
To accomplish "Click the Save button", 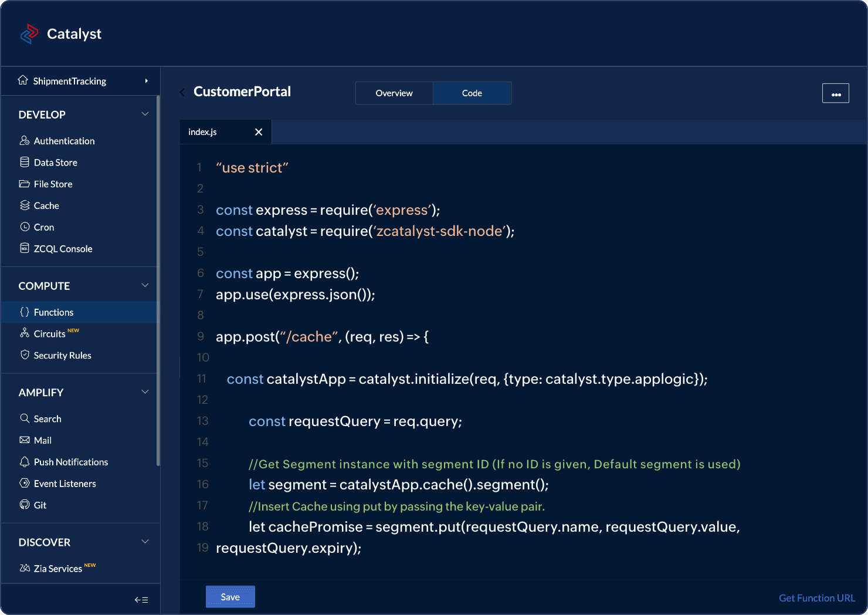I will coord(230,597).
